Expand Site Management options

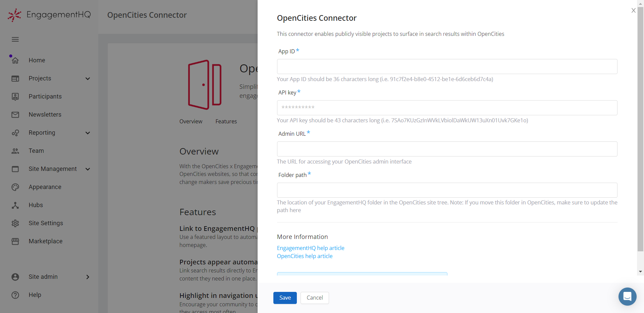[88, 169]
